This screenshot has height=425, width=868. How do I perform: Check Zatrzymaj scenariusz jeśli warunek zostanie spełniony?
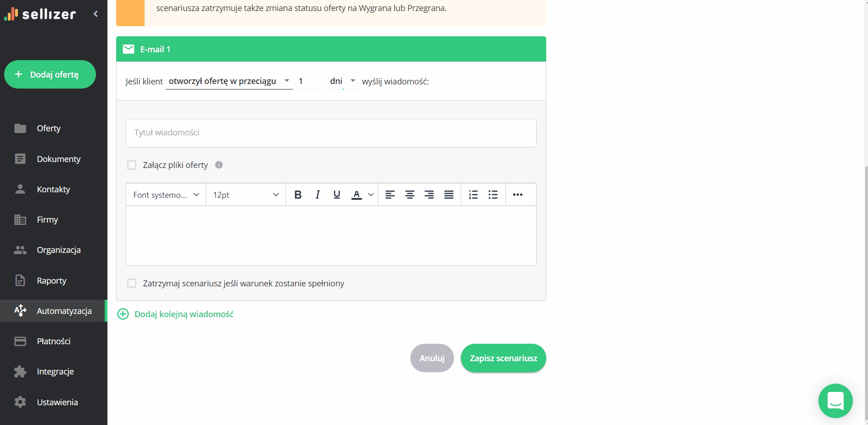click(132, 284)
